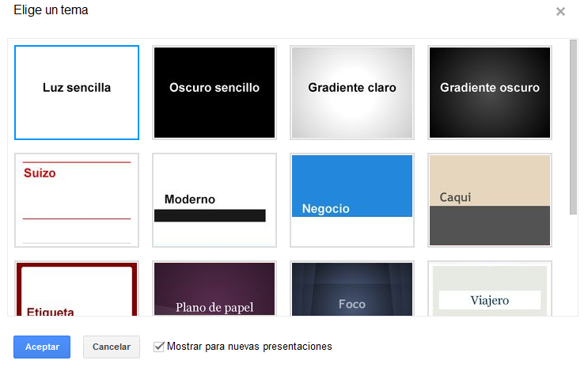Select the Moderno theme
This screenshot has height=368, width=588.
214,199
